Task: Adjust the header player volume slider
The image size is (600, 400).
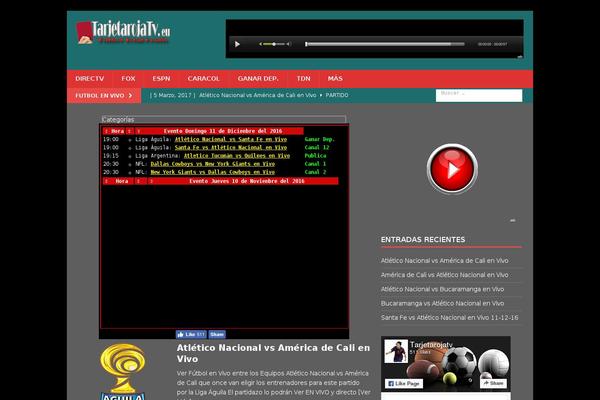Action: click(x=274, y=44)
